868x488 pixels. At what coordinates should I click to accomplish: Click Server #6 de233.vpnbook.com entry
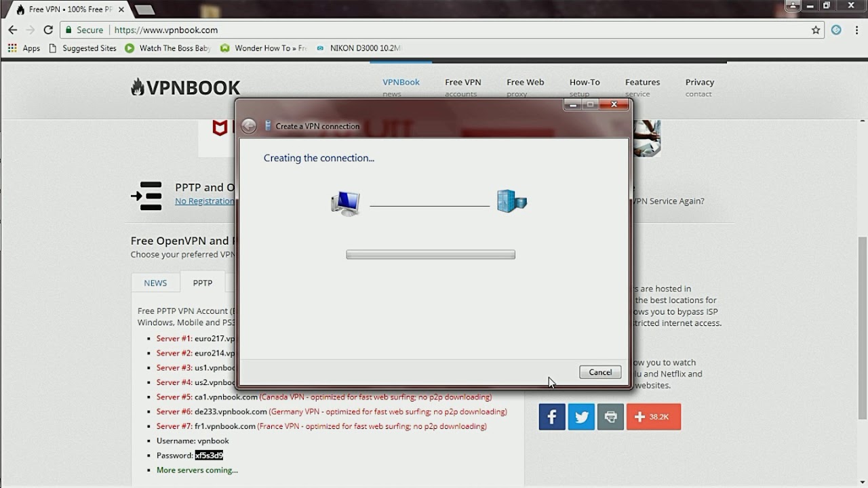[x=332, y=411]
